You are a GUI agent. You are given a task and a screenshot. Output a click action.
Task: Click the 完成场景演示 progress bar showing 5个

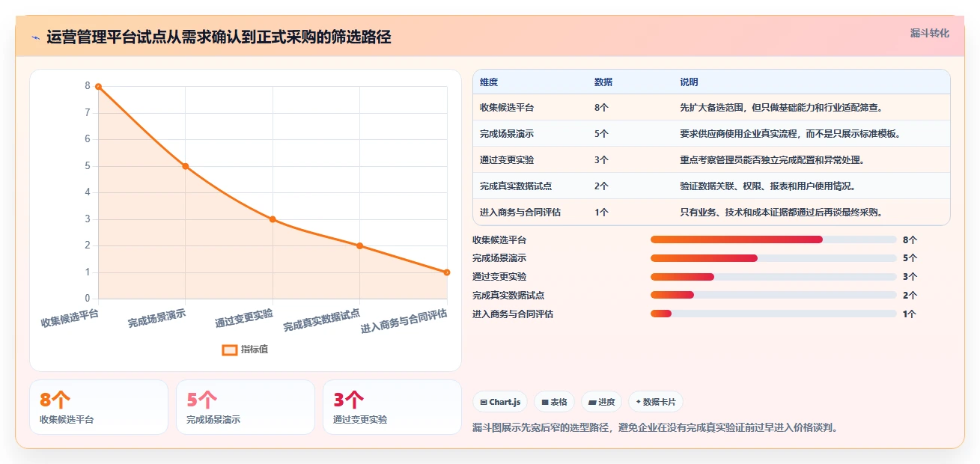pos(773,258)
